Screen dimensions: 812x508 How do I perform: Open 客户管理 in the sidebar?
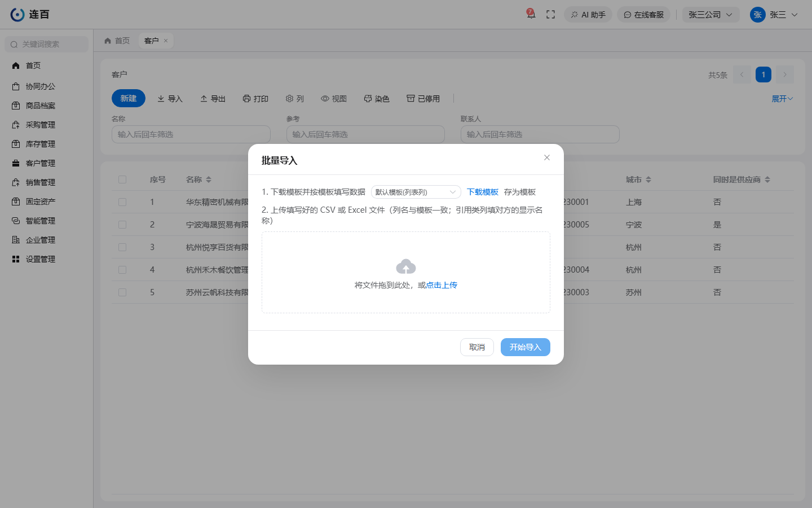(46, 163)
